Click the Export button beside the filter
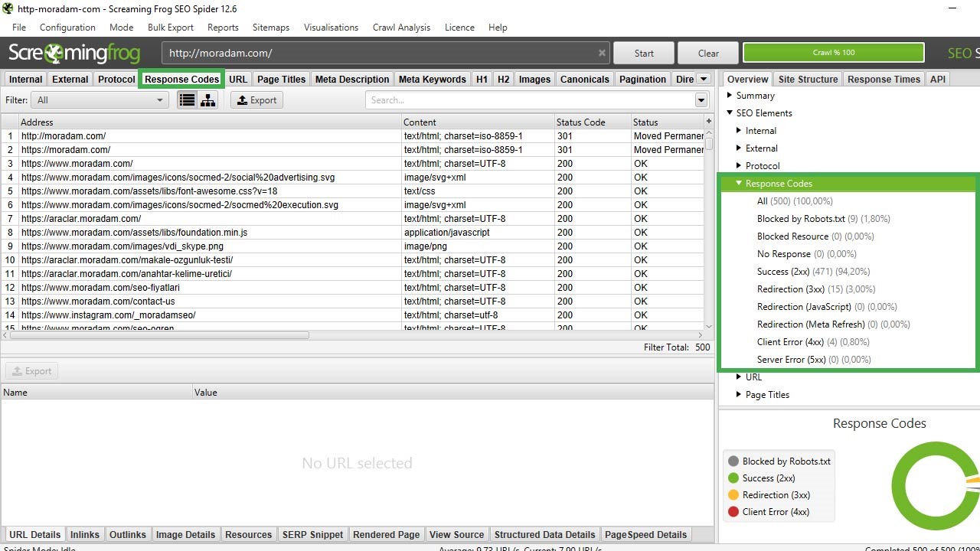980x551 pixels. tap(256, 100)
